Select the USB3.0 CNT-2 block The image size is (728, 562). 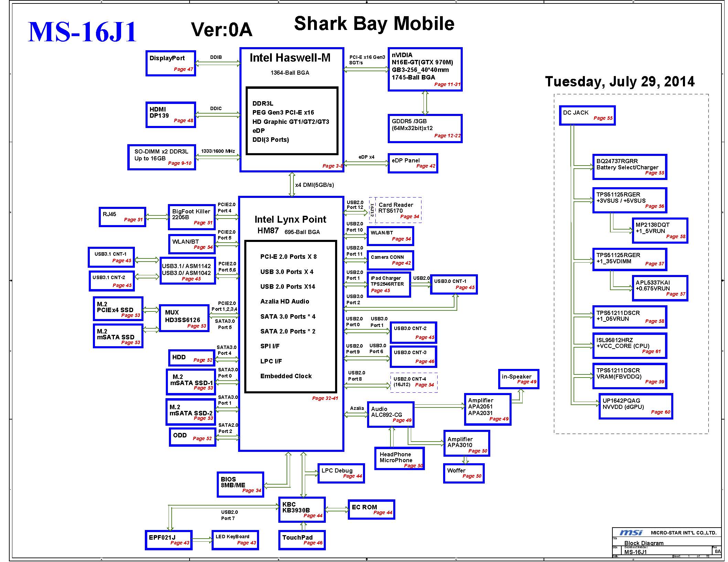tap(414, 332)
